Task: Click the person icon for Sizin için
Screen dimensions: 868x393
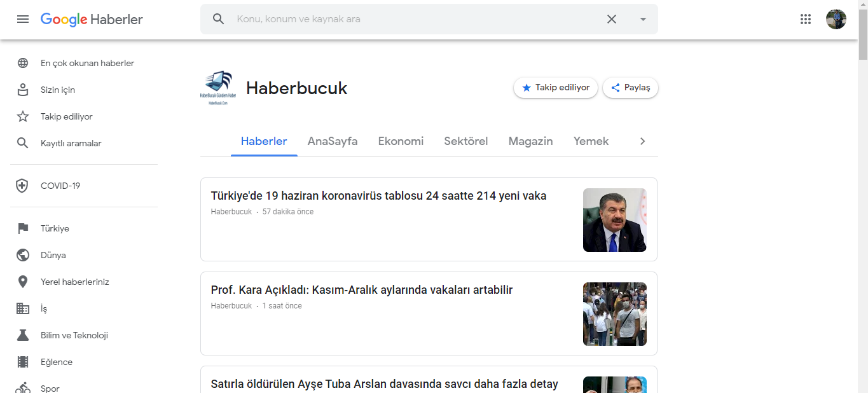Action: pyautogui.click(x=23, y=90)
